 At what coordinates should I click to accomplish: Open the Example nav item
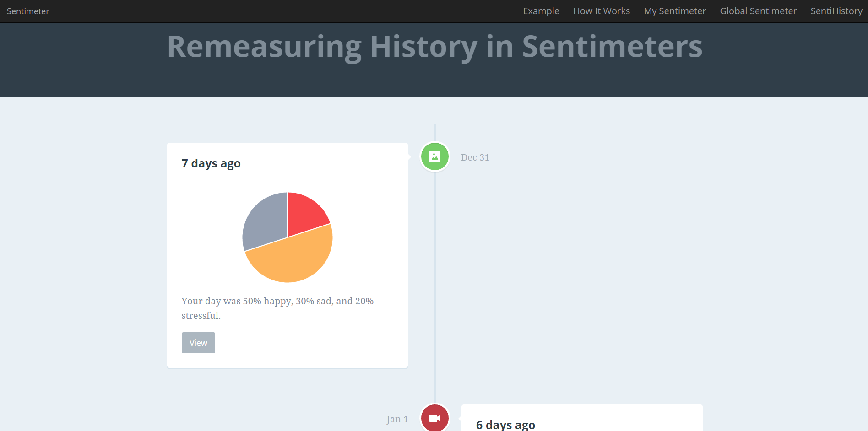[541, 11]
